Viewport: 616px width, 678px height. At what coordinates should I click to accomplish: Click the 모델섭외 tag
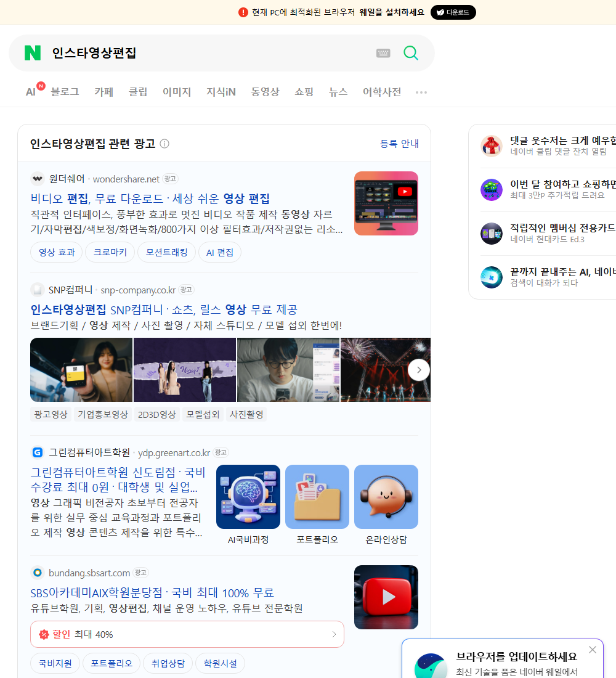click(203, 414)
